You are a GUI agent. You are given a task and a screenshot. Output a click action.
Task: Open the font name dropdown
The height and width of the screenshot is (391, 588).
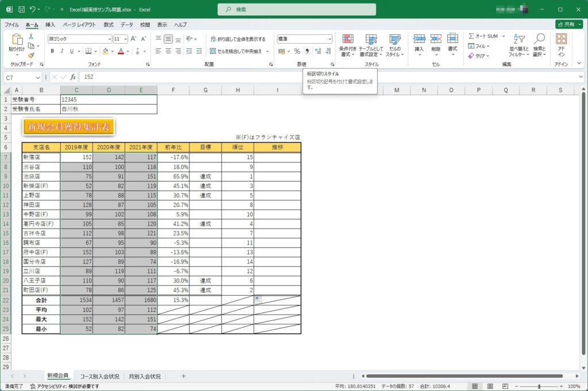click(x=109, y=39)
